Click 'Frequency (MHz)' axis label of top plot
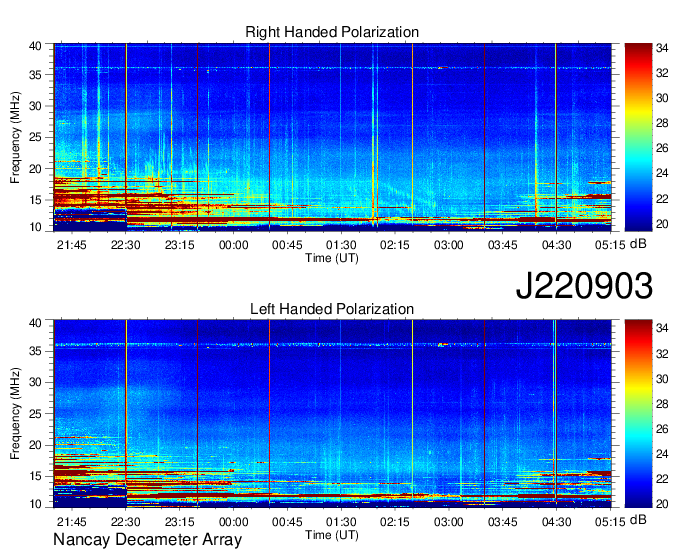This screenshot has height=552, width=680. [15, 137]
